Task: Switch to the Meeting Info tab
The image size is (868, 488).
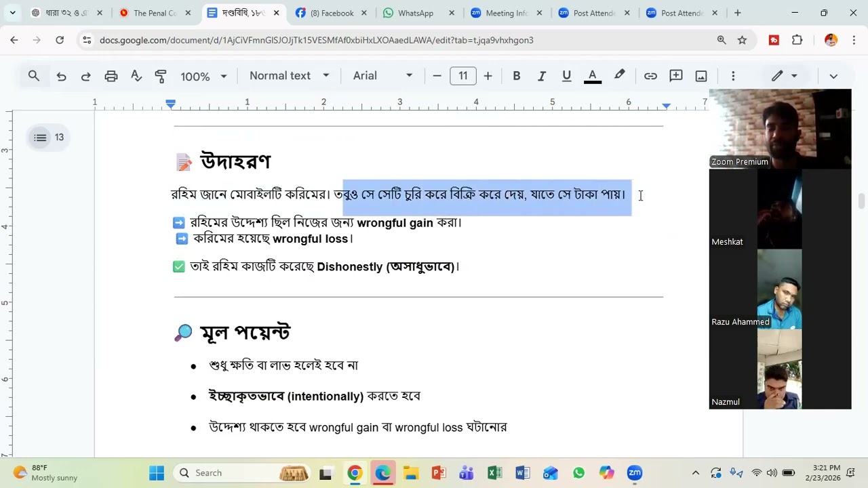Action: click(506, 13)
